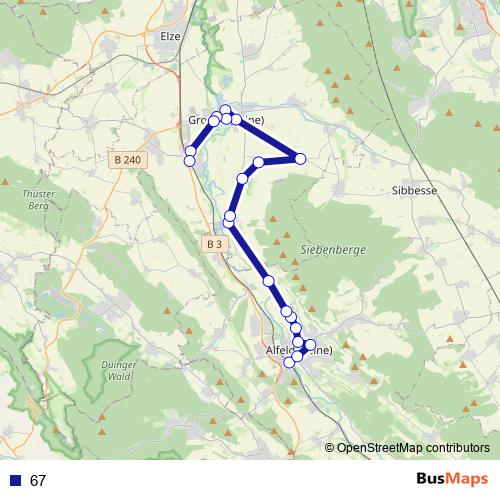Click the northernmost stop above Gronau
Image resolution: width=500 pixels, height=500 pixels.
coord(225,110)
